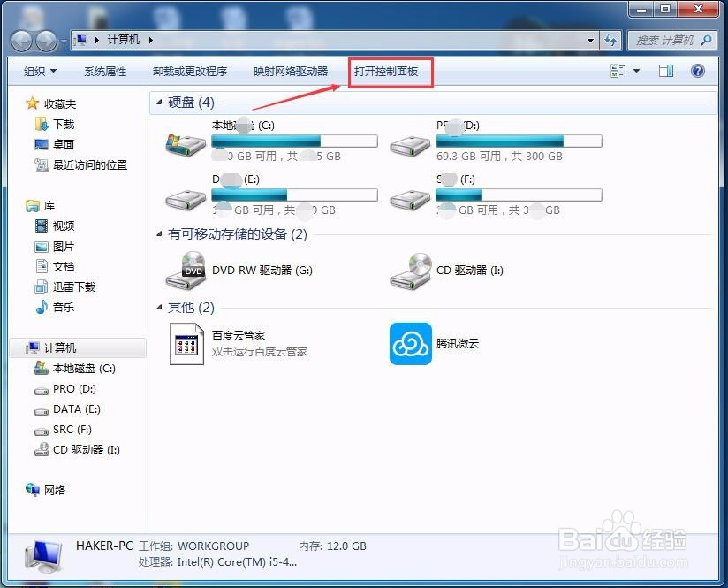This screenshot has width=728, height=588.
Task: Open help with the question mark icon
Action: (697, 71)
